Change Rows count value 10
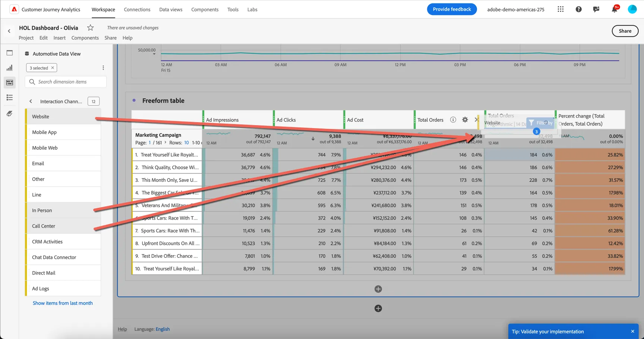The image size is (644, 339). 186,143
